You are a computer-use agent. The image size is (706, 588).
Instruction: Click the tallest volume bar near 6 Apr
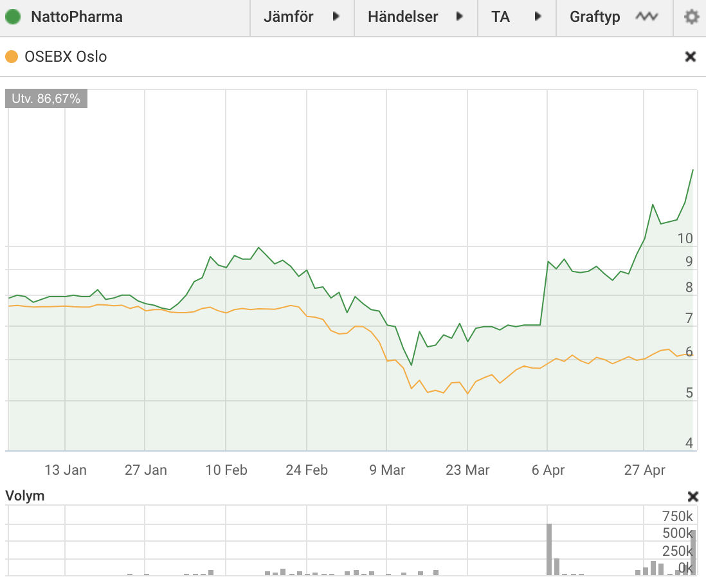(x=549, y=549)
